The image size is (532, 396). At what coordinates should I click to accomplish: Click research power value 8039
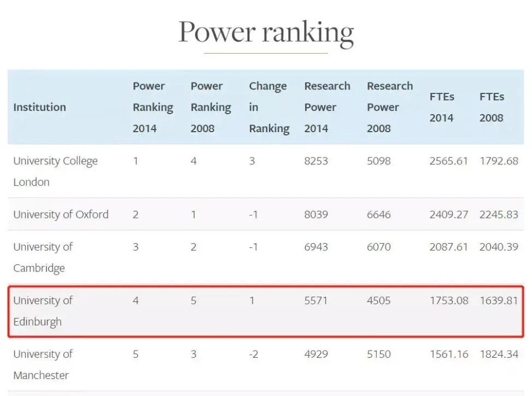click(316, 214)
